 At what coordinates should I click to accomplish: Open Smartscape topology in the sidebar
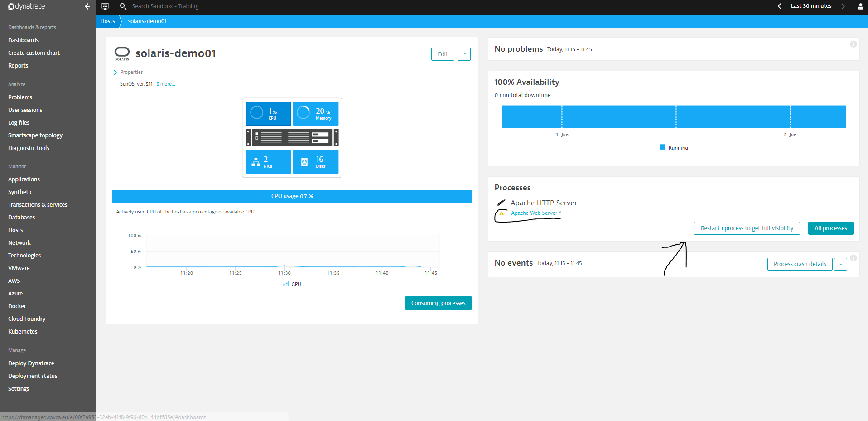click(35, 135)
